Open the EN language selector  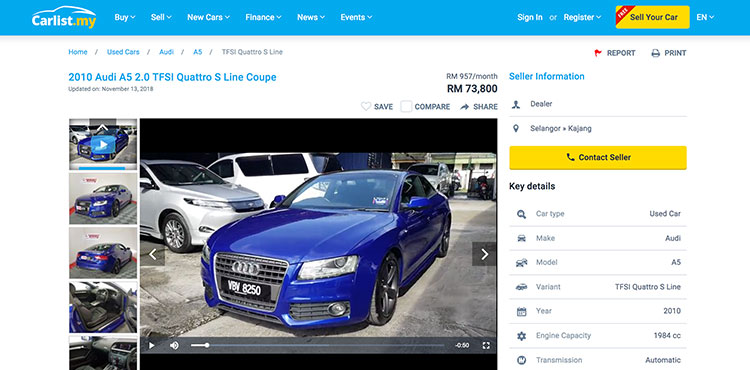coord(705,17)
